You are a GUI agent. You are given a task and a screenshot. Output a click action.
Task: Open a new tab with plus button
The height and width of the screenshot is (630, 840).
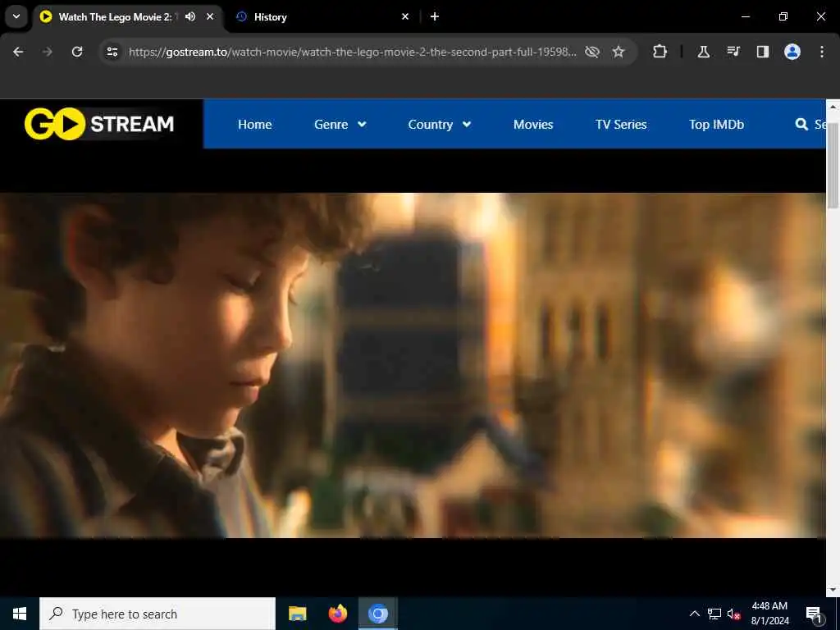435,16
